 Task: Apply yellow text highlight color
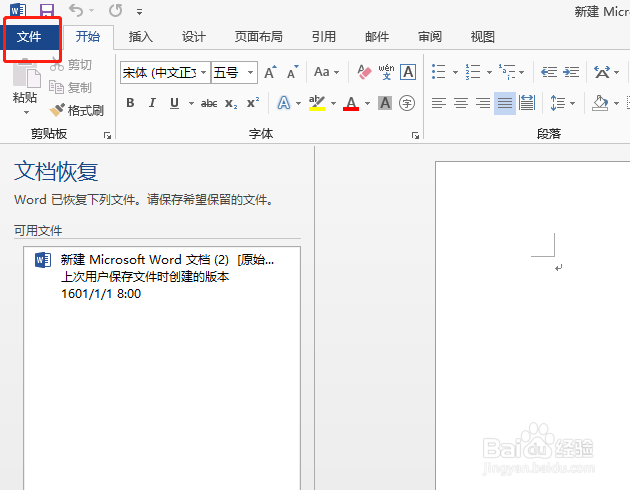click(x=317, y=103)
